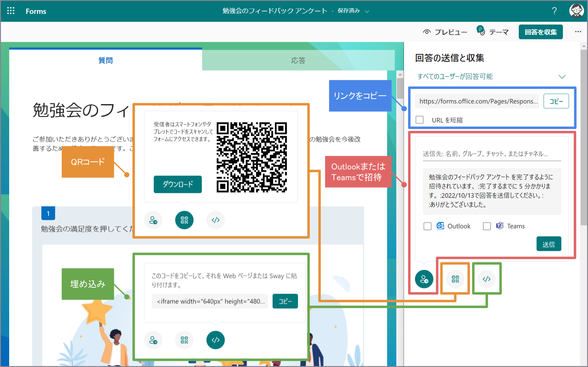Click the QR code image
The width and height of the screenshot is (588, 367).
click(252, 157)
